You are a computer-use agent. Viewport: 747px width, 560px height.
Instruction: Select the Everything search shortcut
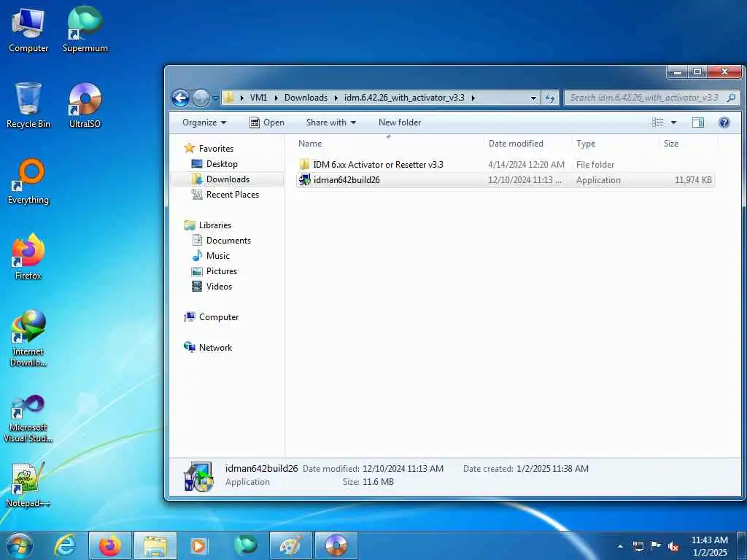click(28, 182)
